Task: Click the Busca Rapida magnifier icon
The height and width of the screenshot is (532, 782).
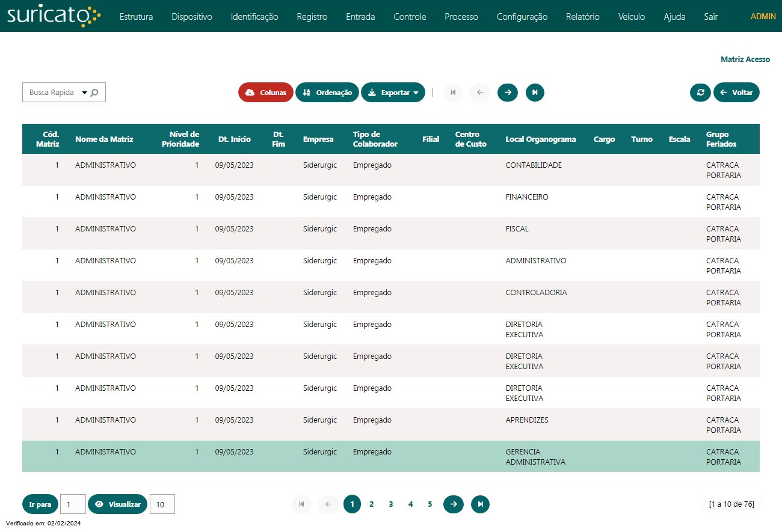Action: click(x=94, y=93)
